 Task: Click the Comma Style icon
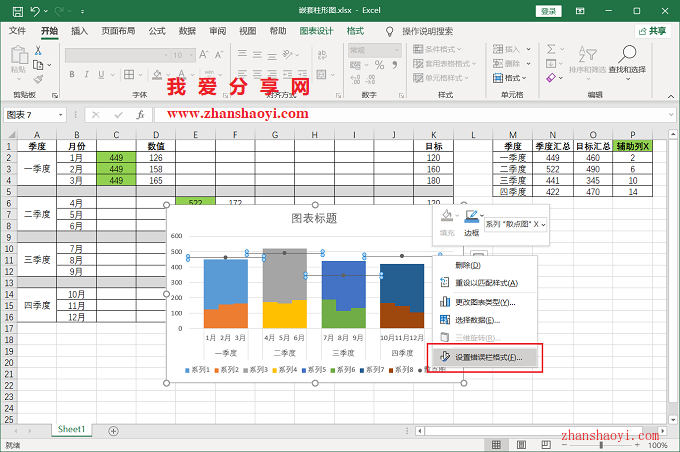point(395,65)
